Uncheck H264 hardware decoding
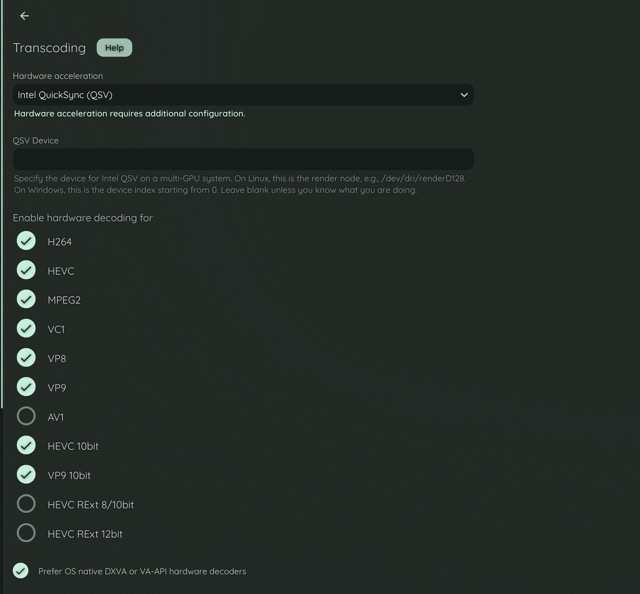The width and height of the screenshot is (640, 594). [27, 241]
